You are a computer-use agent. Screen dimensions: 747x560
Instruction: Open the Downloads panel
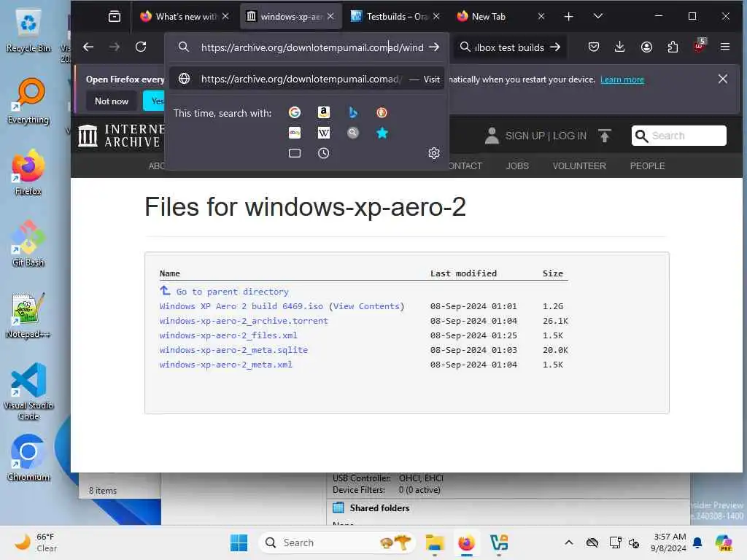tap(619, 47)
